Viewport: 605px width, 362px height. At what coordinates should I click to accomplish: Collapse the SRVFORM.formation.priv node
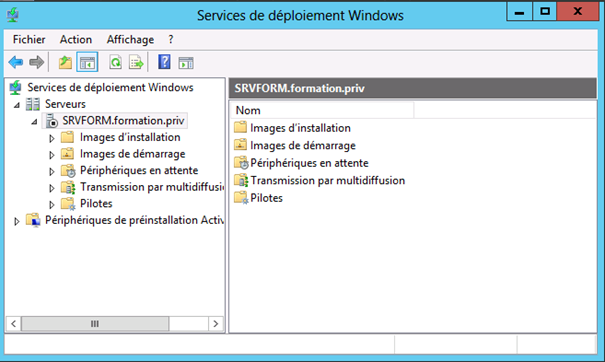[x=34, y=122]
